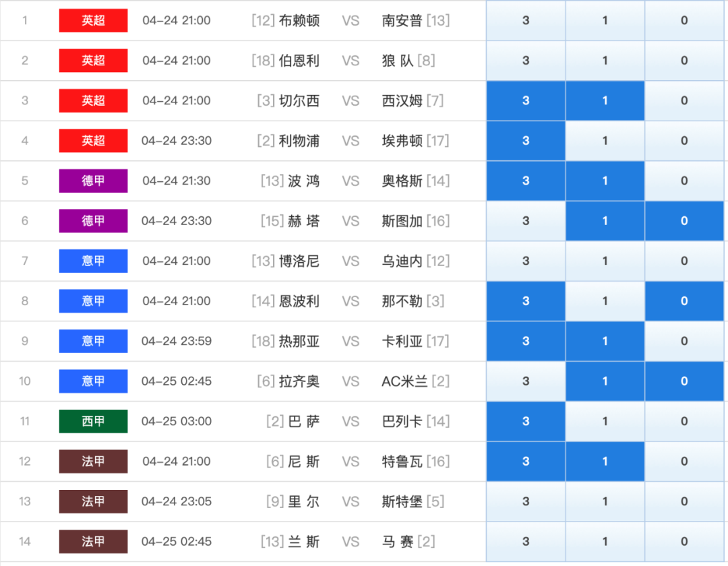Deselect result 3 for 巴萨 vs 巴列卡
This screenshot has height=566, width=728.
pos(526,421)
